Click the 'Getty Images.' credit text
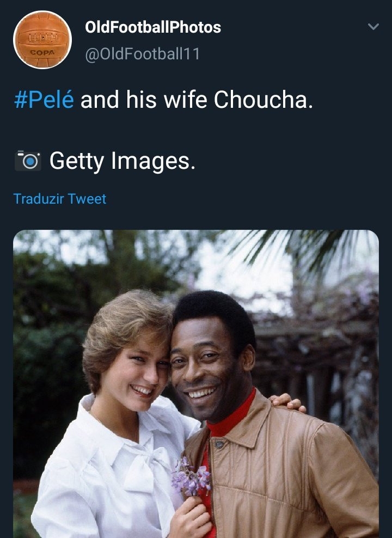The width and height of the screenshot is (392, 538). (x=122, y=161)
